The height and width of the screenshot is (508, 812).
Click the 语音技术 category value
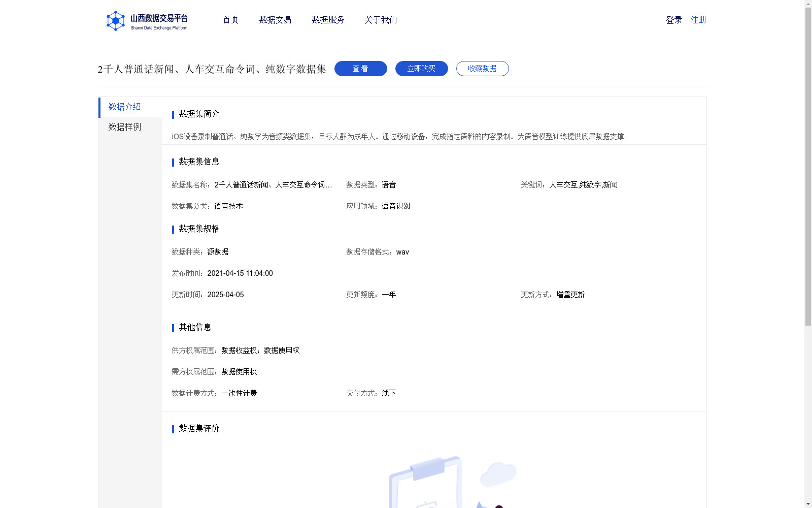[228, 206]
